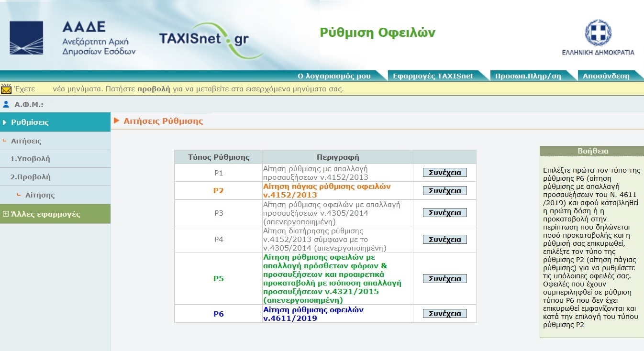Click the arrow icon beside Ρυθμίσεις
The height and width of the screenshot is (351, 644).
click(5, 122)
